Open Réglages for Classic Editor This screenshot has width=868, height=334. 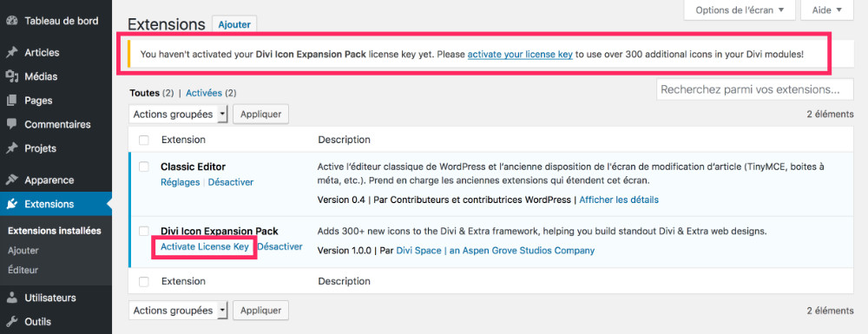[180, 182]
